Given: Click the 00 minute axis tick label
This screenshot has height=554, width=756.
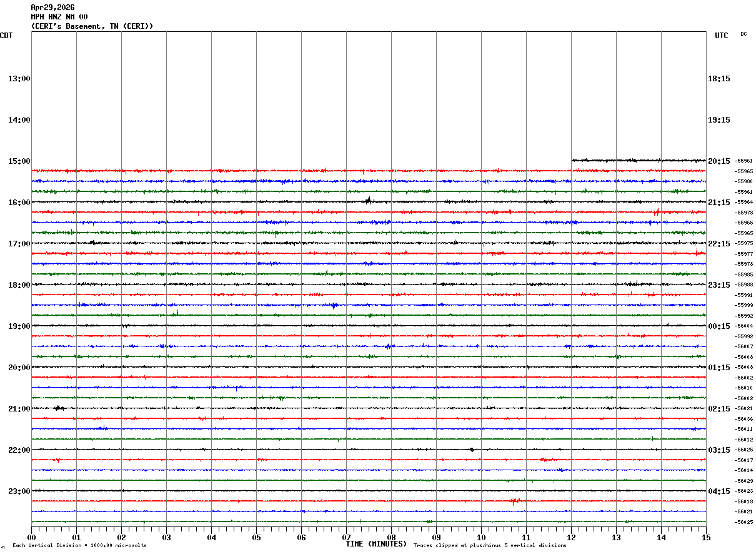Looking at the screenshot, I should tap(31, 537).
